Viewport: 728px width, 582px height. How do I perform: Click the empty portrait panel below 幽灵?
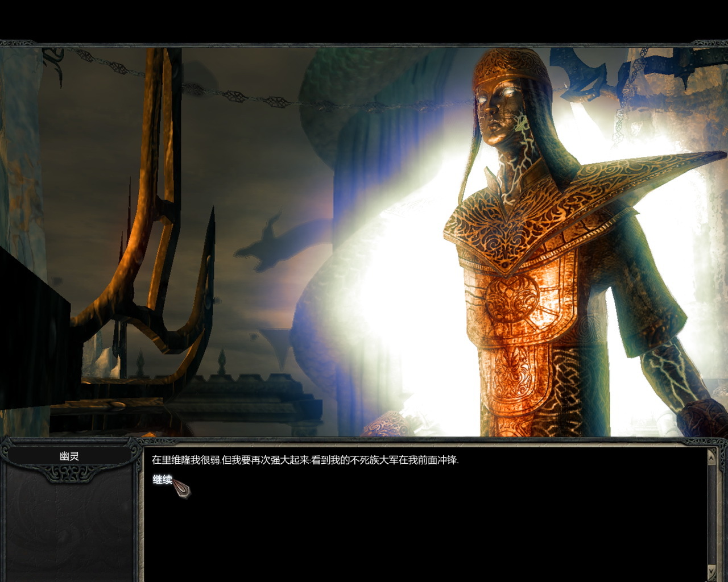pyautogui.click(x=68, y=529)
